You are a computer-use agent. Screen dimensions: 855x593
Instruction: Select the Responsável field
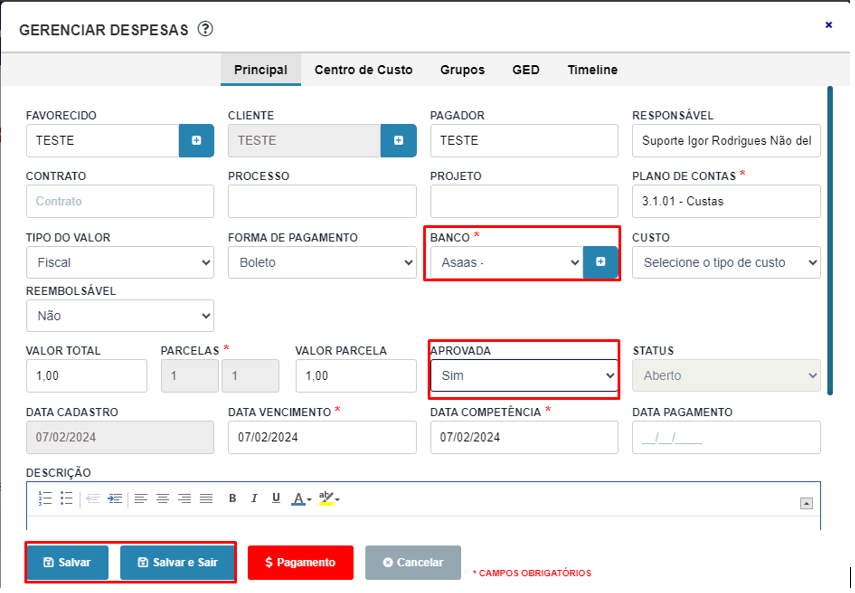(726, 141)
